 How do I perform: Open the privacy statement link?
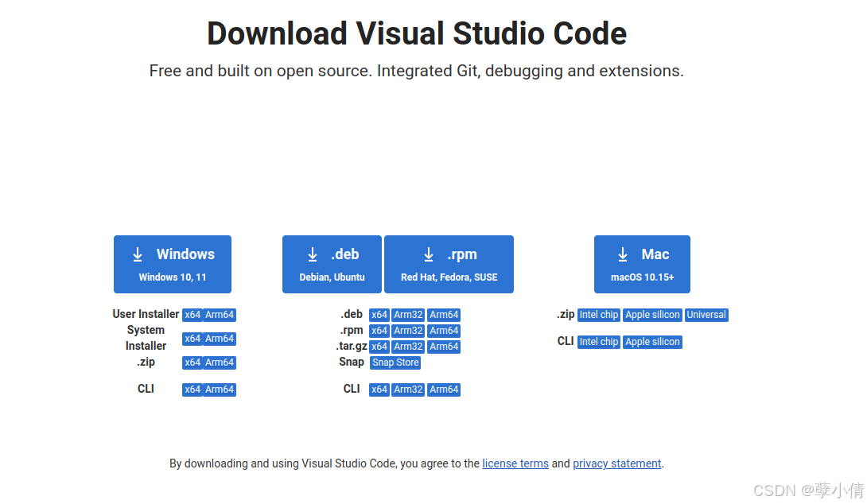coord(617,463)
